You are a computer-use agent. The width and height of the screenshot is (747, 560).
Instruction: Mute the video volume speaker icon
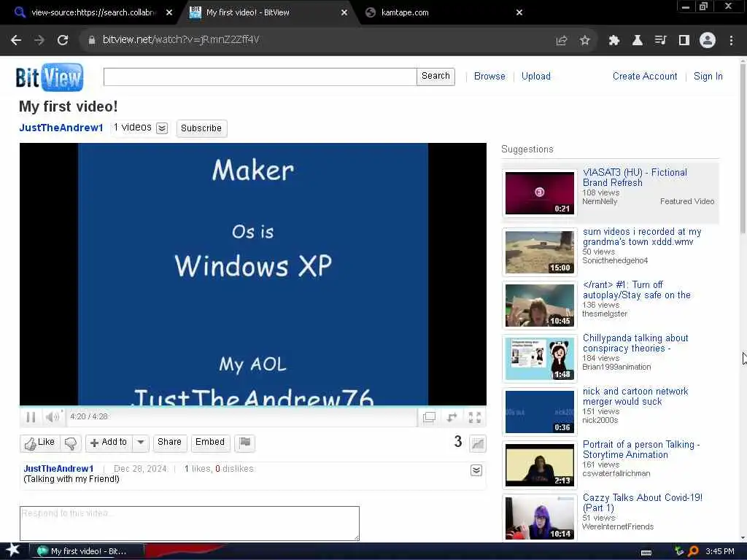pos(52,417)
